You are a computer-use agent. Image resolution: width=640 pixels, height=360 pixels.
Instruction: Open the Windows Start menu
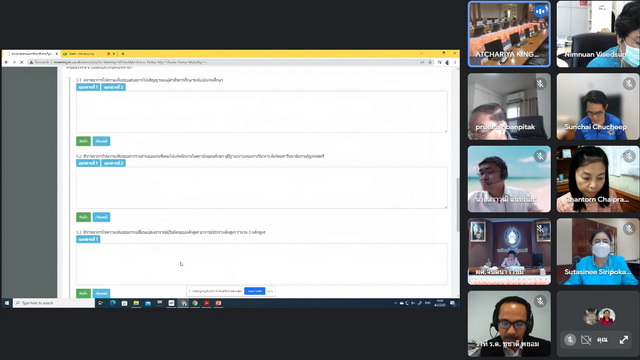pos(7,303)
